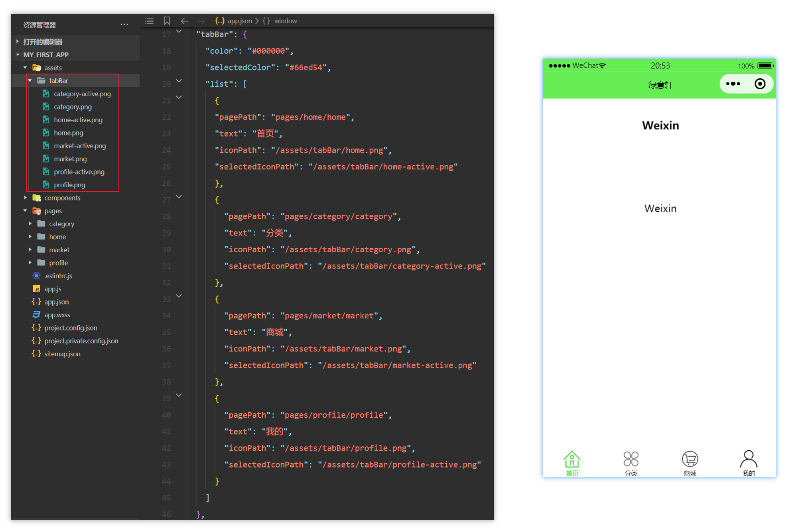The width and height of the screenshot is (792, 532).
Task: Open sitemap.json file
Action: tap(62, 354)
